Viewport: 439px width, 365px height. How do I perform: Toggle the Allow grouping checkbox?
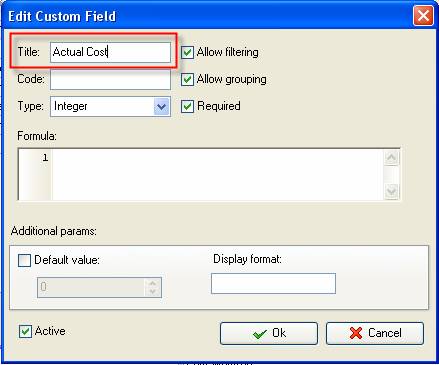point(187,79)
